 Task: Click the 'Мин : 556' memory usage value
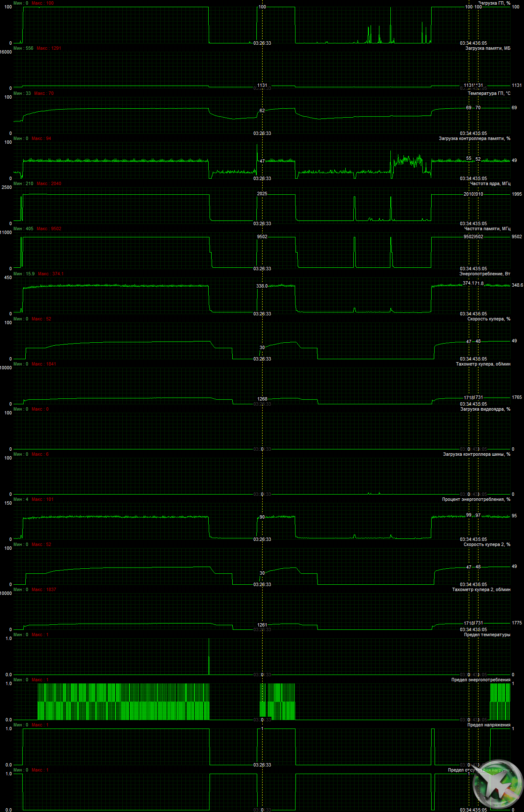click(x=23, y=48)
